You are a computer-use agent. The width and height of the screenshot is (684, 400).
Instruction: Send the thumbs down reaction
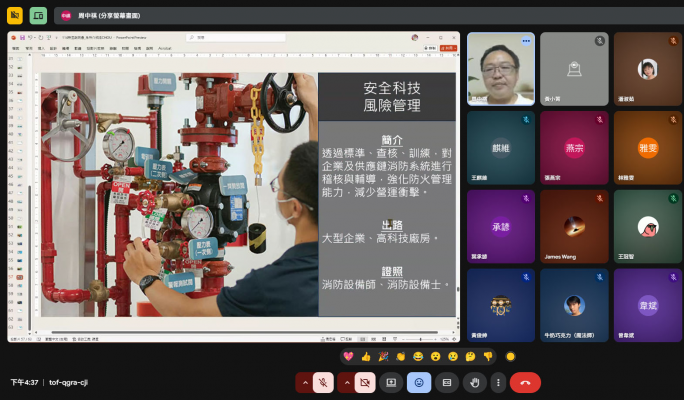488,356
